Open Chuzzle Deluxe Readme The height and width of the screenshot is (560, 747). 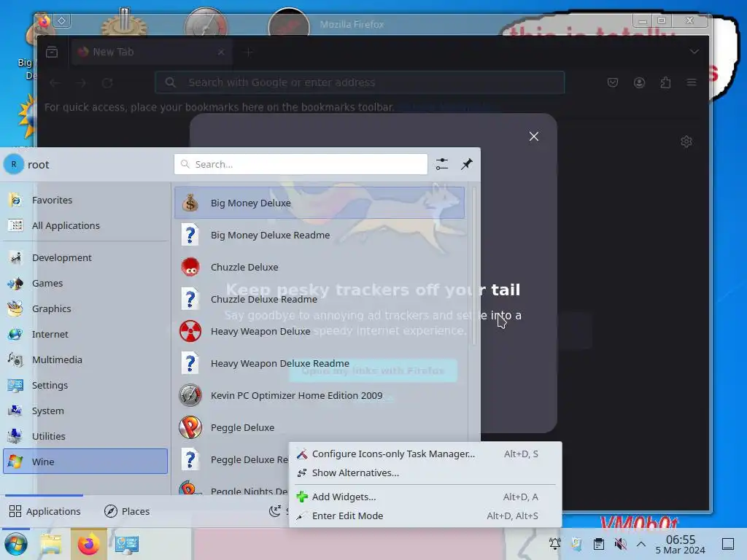coord(320,299)
